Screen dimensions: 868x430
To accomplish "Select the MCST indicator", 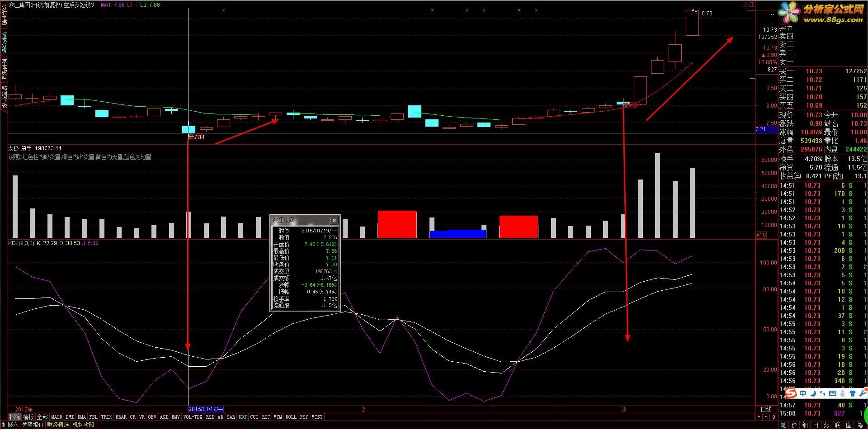I will tap(317, 417).
